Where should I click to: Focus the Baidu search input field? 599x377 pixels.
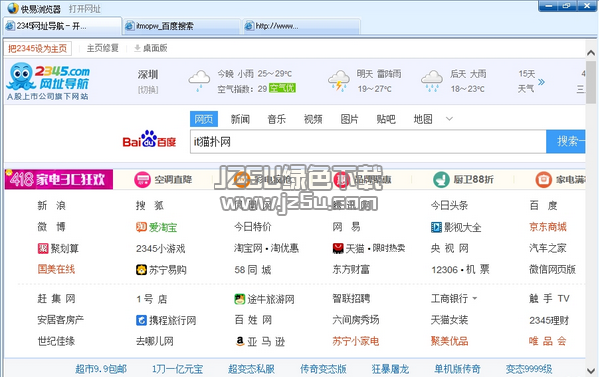pyautogui.click(x=368, y=142)
